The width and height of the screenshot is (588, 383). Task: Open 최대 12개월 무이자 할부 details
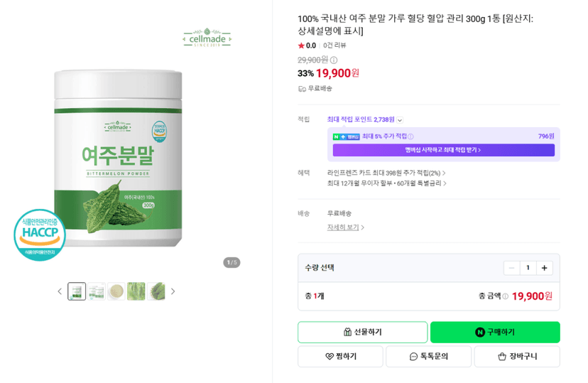click(x=386, y=183)
